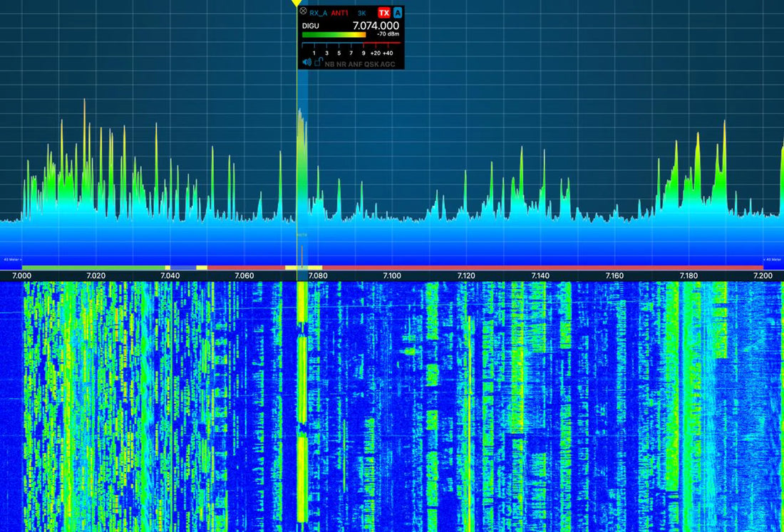Click the S-meter level bar

(334, 34)
